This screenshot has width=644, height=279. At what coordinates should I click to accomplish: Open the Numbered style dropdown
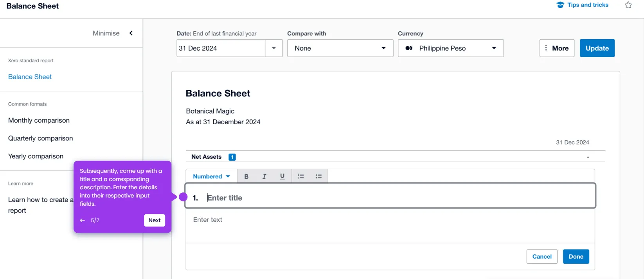211,176
